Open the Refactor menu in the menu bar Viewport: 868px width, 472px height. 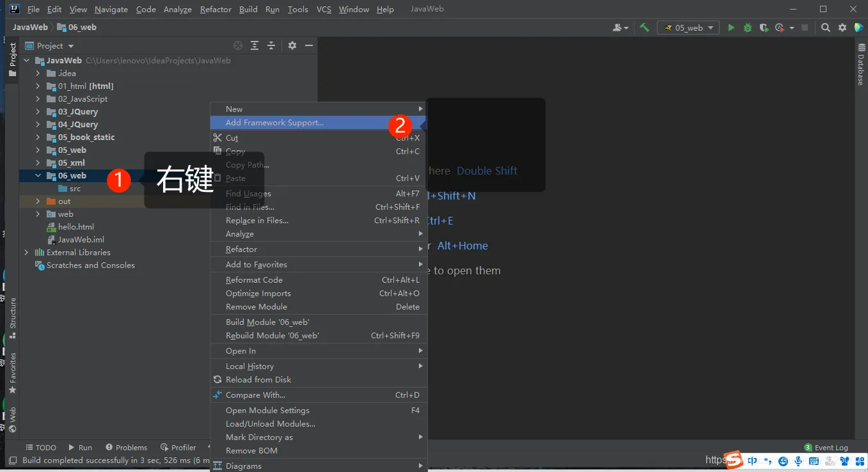click(216, 10)
